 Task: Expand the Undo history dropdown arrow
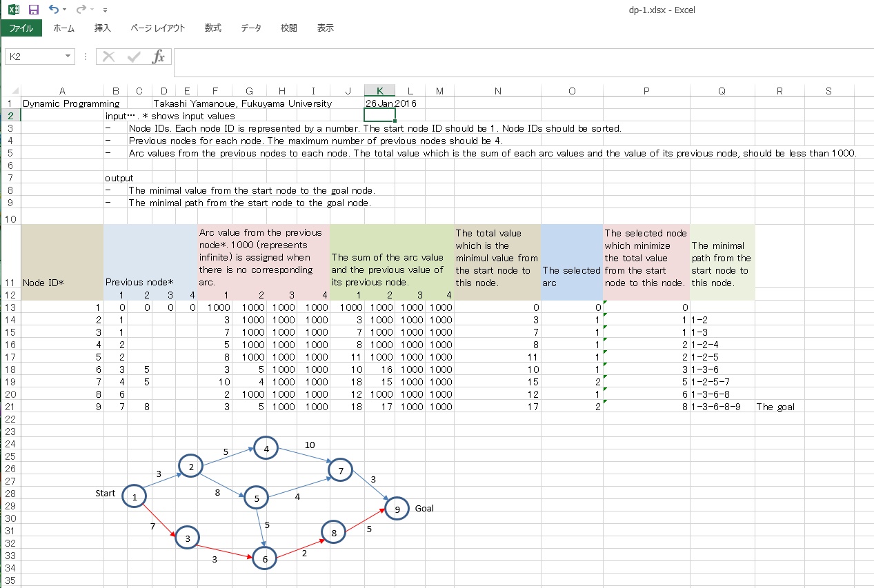[x=65, y=10]
